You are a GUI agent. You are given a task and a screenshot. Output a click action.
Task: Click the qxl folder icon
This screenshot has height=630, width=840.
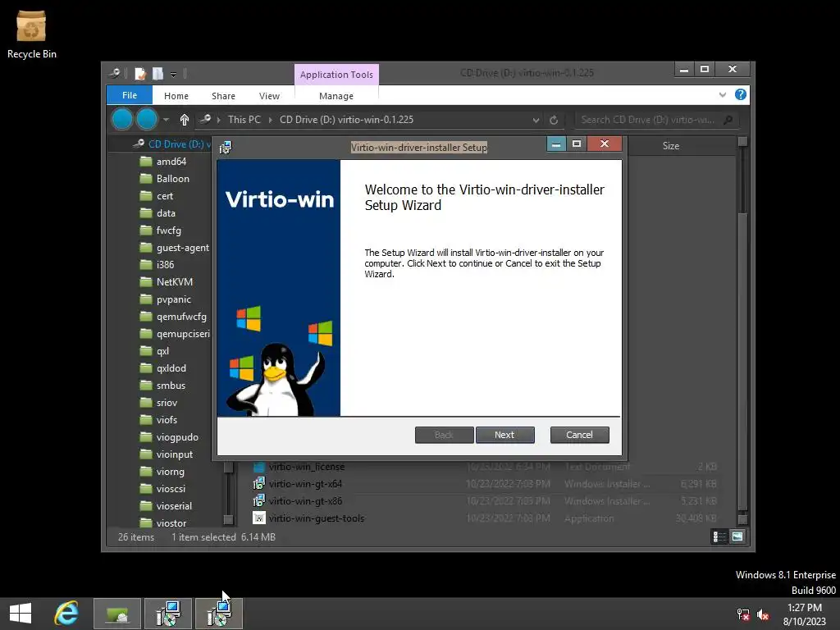click(146, 351)
